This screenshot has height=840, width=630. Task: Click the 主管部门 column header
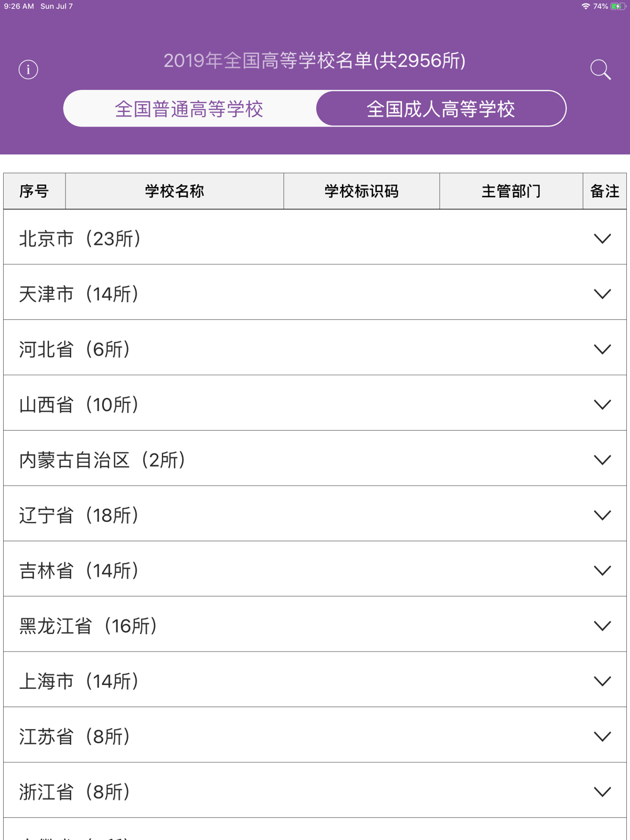tap(511, 191)
